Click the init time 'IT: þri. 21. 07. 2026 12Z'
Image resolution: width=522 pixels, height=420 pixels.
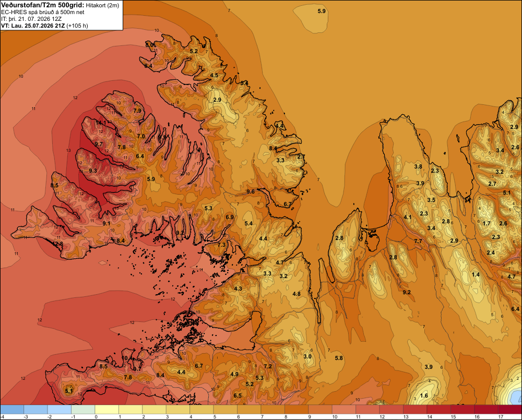point(31,19)
